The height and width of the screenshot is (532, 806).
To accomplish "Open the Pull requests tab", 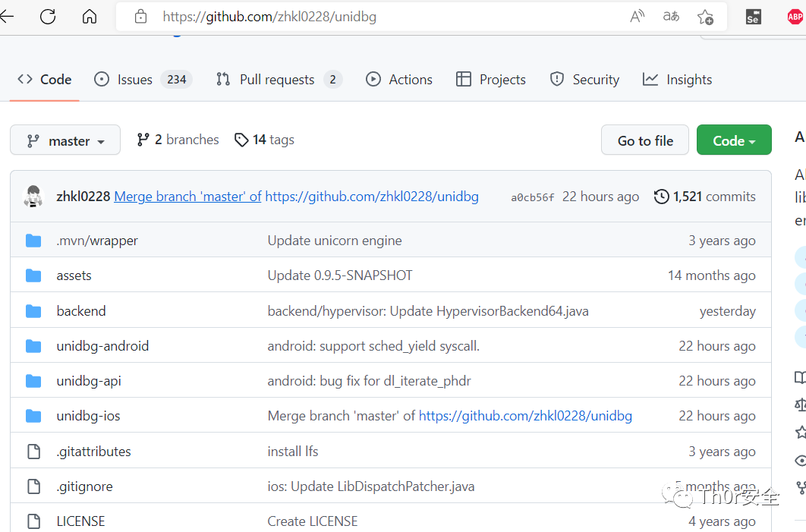I will [x=279, y=80].
